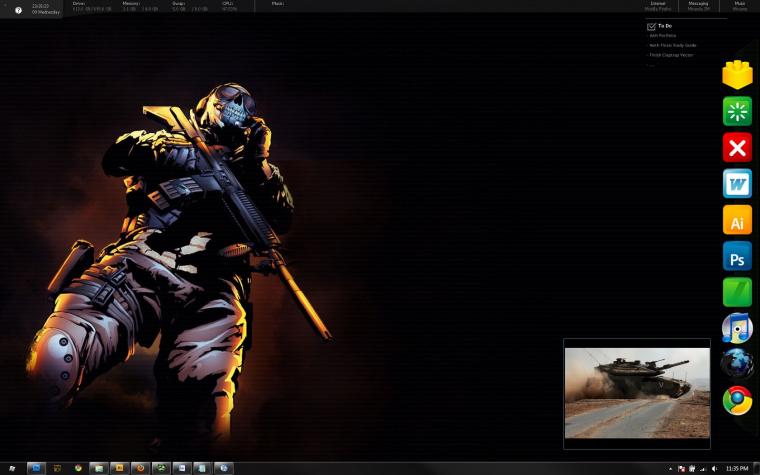Launch Adobe Photoshop from the dock
This screenshot has height=475, width=760.
point(737,256)
